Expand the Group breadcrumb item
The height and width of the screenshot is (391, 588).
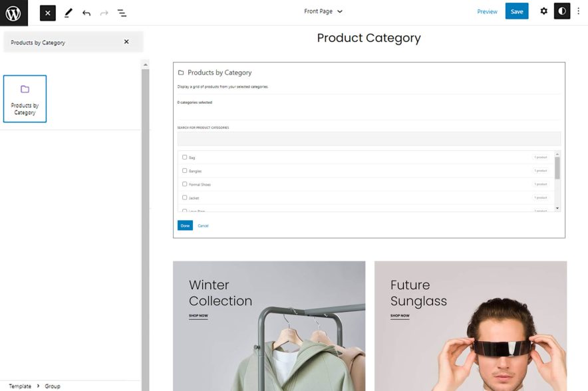click(x=53, y=386)
